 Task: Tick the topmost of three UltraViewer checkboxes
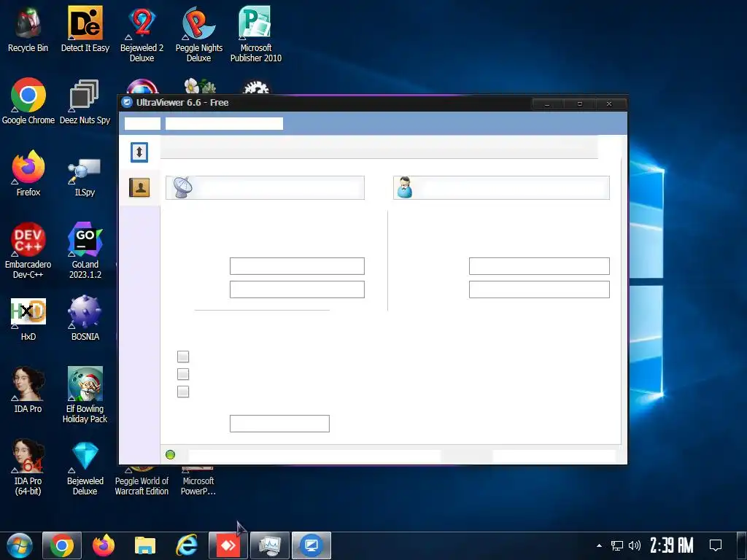(x=183, y=357)
